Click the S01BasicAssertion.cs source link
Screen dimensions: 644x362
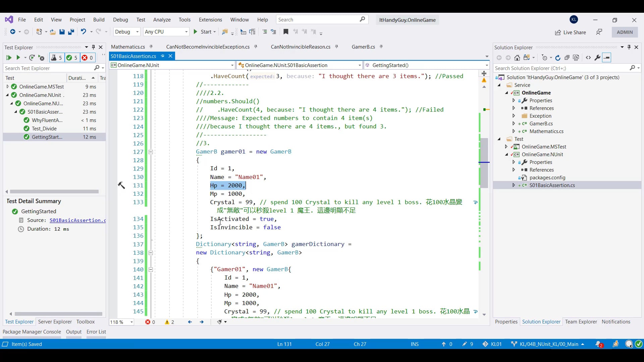click(77, 220)
